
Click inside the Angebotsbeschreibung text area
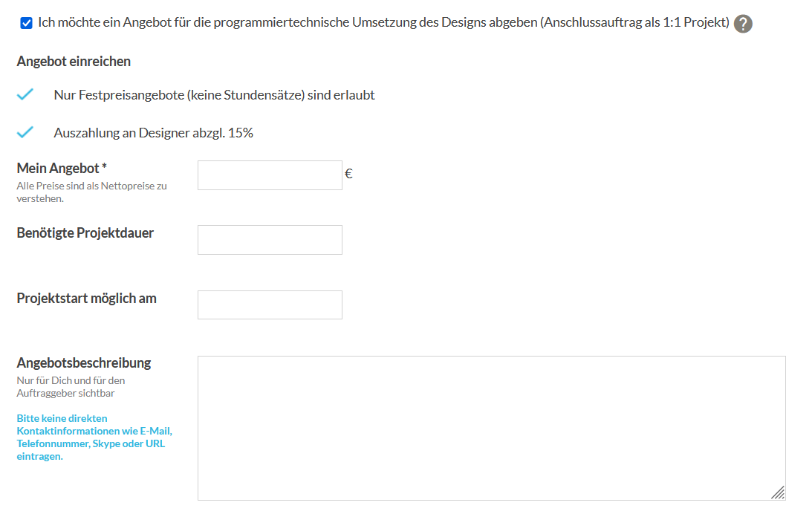point(492,428)
